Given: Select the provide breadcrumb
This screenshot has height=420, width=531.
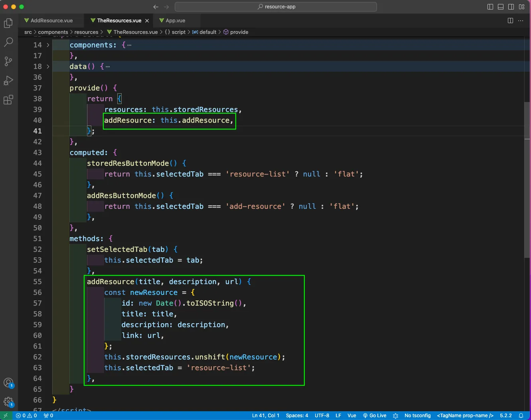Looking at the screenshot, I should click(236, 32).
